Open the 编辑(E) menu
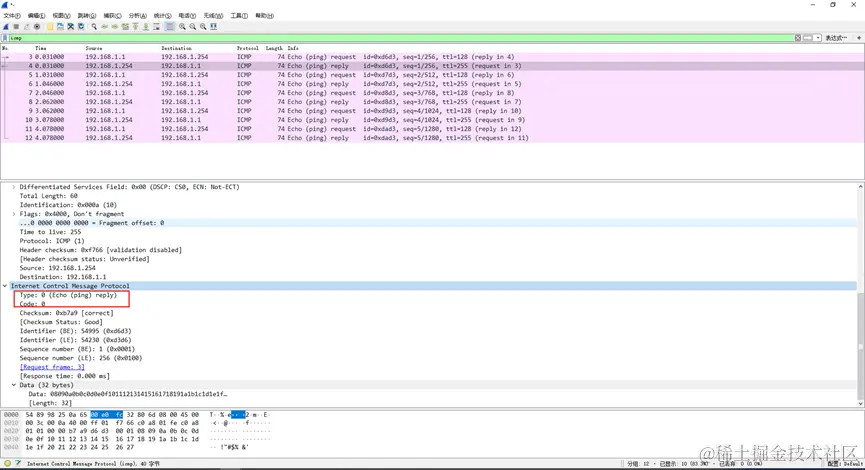 36,15
